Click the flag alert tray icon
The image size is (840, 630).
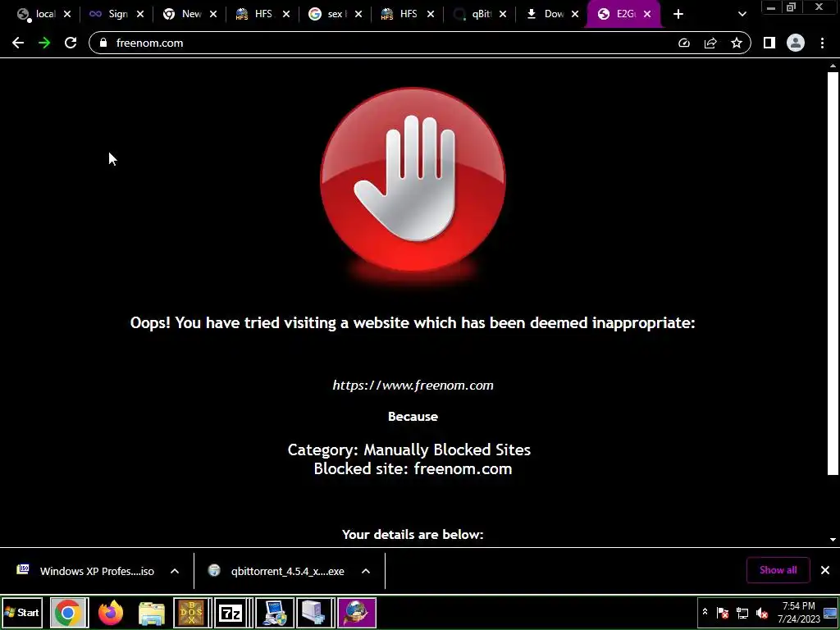[x=722, y=612]
